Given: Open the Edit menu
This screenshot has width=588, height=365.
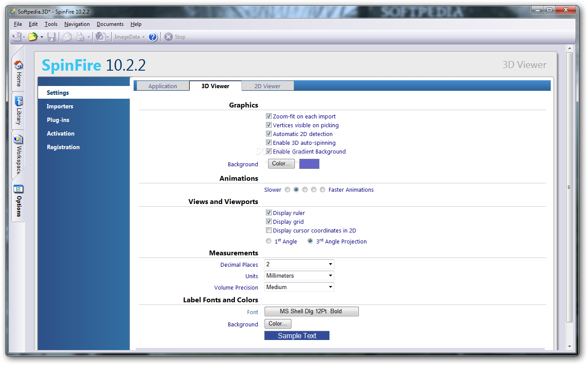Looking at the screenshot, I should tap(33, 24).
